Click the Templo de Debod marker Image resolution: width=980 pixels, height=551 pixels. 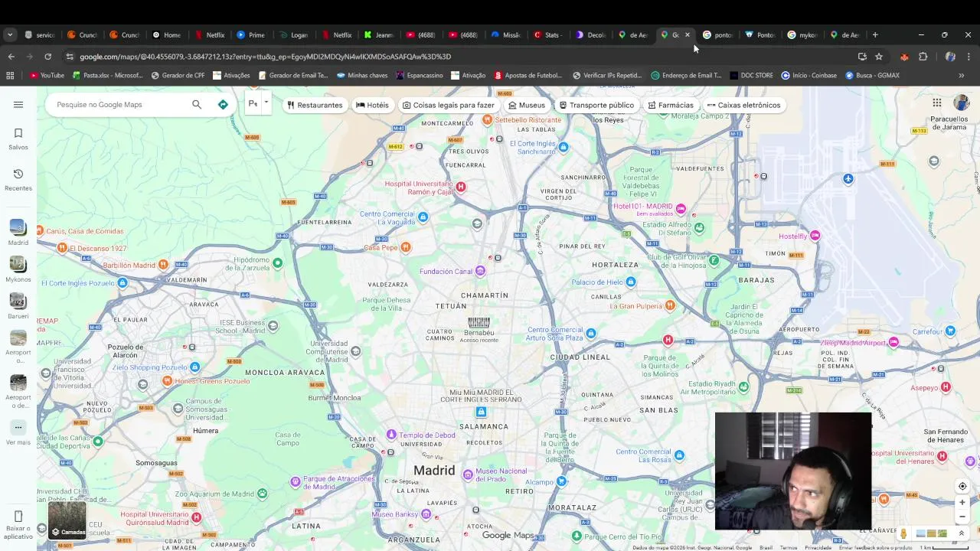pos(391,435)
